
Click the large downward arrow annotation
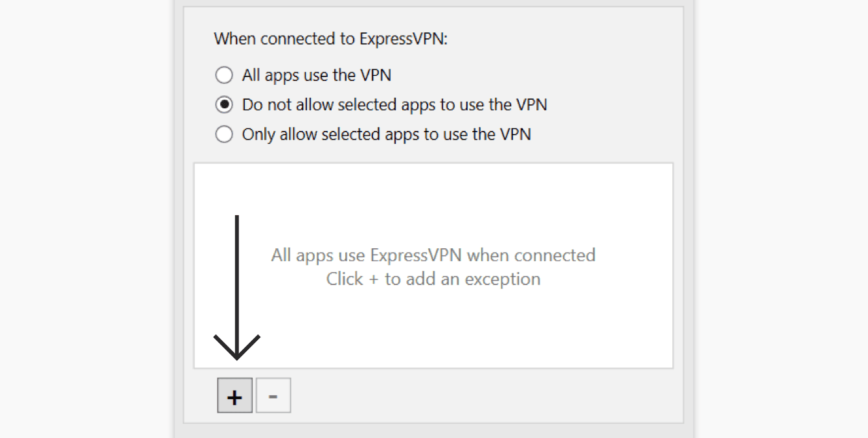(237, 279)
